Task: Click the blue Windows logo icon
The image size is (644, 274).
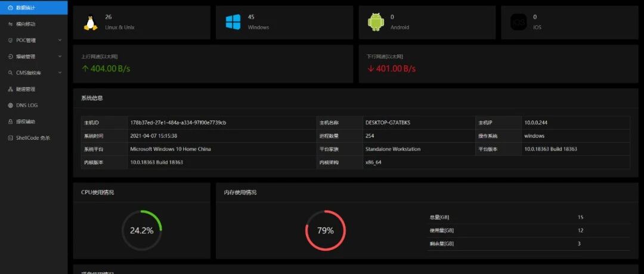Action: tap(233, 22)
